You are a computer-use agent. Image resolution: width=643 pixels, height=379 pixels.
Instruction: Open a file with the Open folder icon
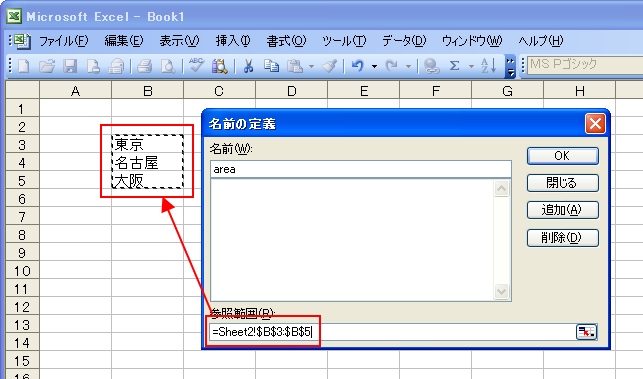tap(47, 66)
